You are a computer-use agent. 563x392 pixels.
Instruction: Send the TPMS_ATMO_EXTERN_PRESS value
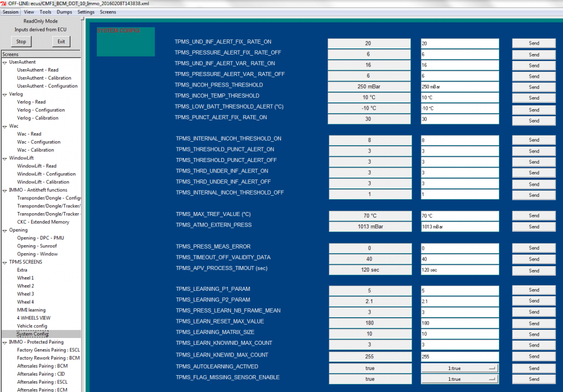tap(534, 227)
